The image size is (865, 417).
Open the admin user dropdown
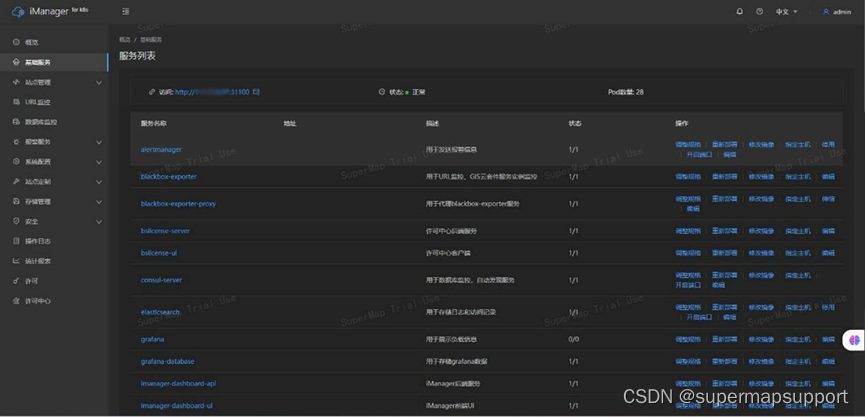point(837,12)
